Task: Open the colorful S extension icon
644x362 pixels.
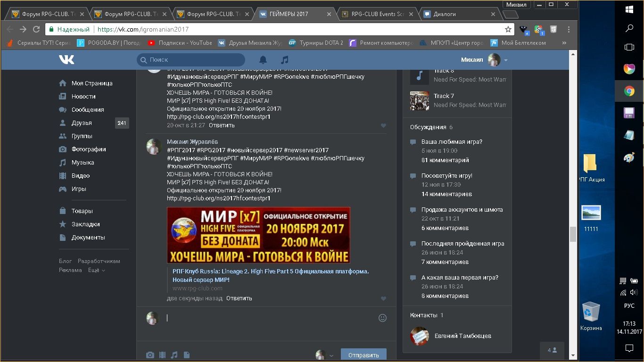Action: pos(539,30)
